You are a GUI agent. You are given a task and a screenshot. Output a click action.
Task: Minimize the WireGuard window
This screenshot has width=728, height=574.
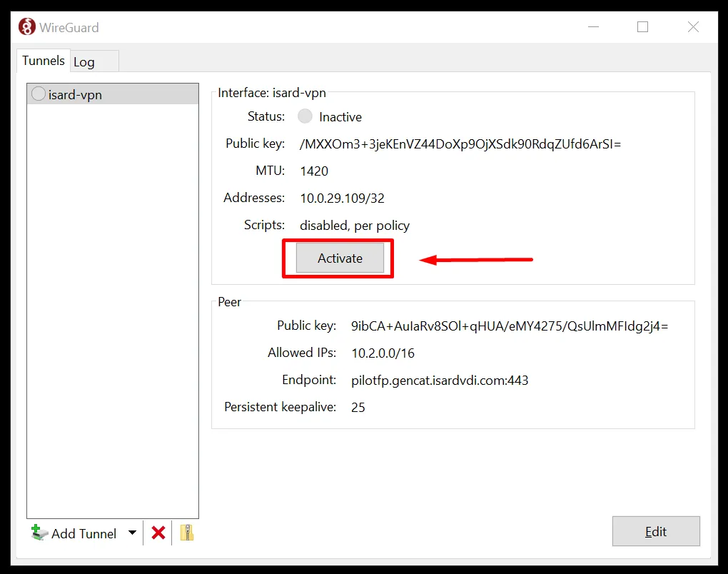(594, 27)
